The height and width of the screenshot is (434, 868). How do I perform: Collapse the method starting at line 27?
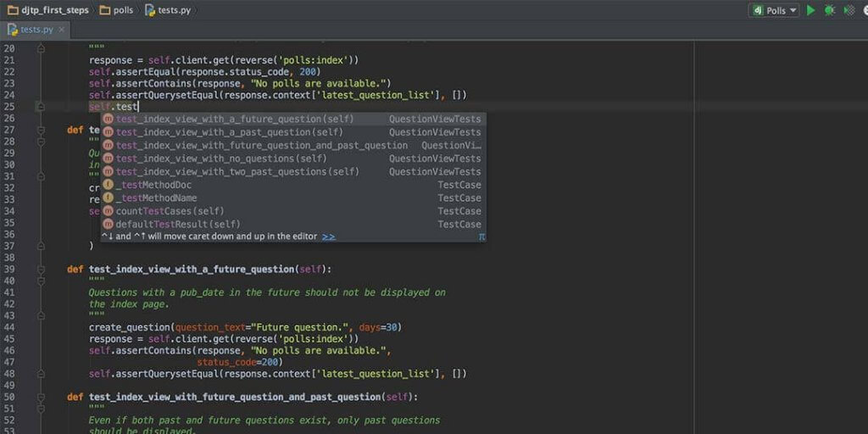click(41, 130)
